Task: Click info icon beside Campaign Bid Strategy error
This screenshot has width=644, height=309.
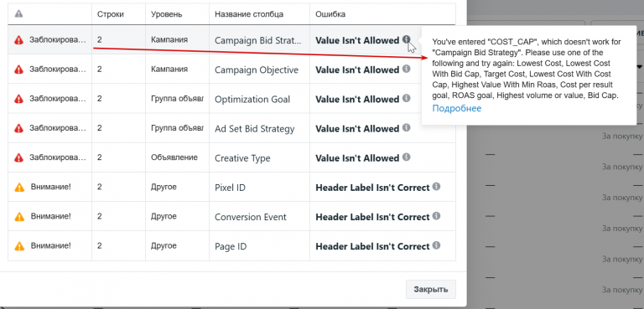Action: coord(406,39)
